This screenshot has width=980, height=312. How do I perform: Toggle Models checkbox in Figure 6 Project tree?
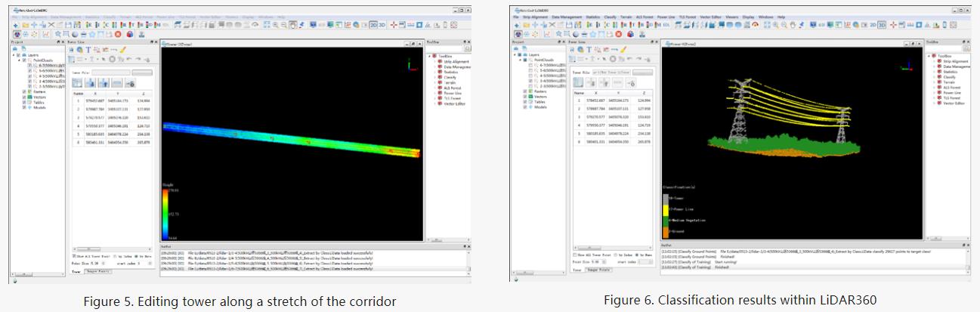[525, 107]
